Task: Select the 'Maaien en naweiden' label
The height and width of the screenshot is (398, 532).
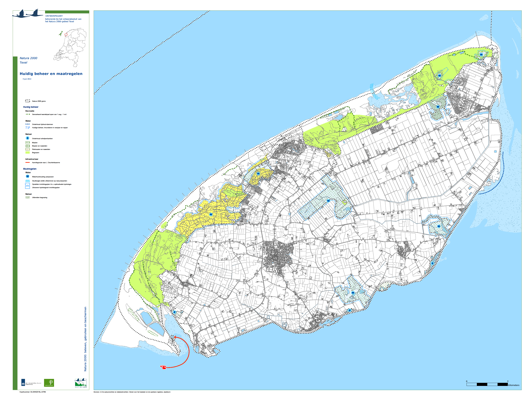Action: click(40, 146)
